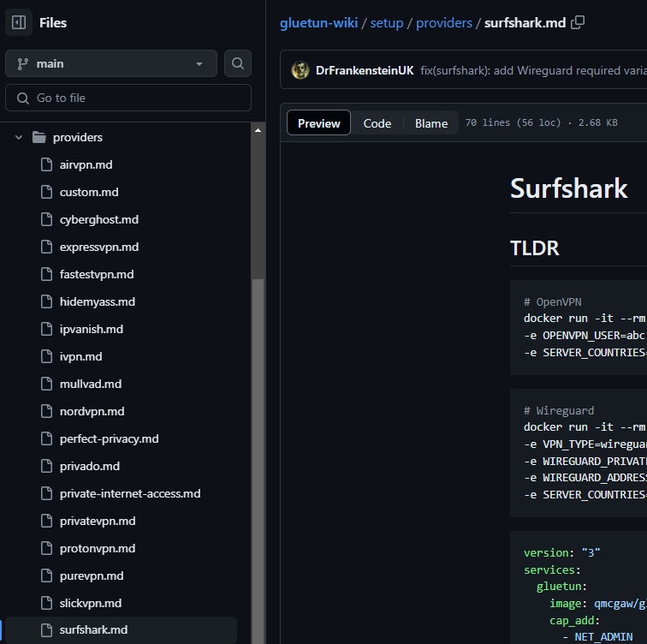
Task: Click the file icon next to protonvpn.md
Action: tap(46, 548)
